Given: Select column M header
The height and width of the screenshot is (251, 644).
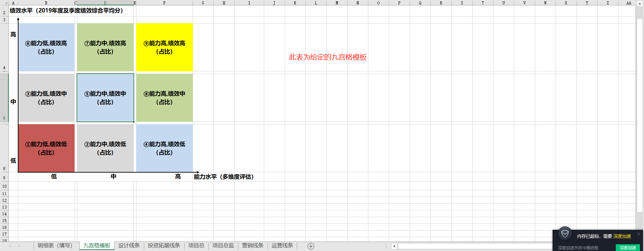Looking at the screenshot, I should 337,3.
